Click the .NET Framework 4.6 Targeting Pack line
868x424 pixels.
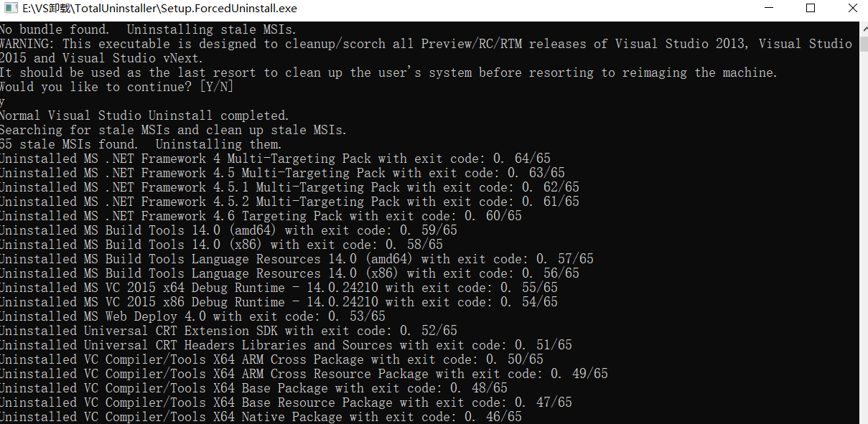pos(261,216)
